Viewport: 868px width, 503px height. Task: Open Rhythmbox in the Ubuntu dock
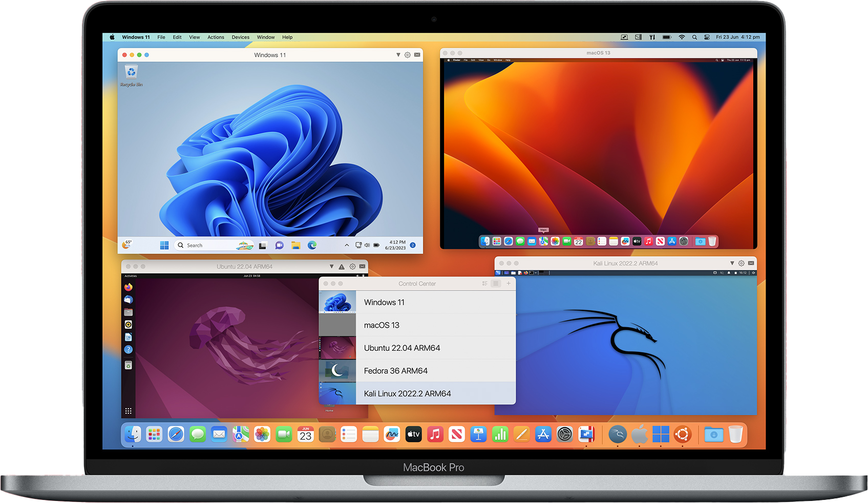[128, 325]
